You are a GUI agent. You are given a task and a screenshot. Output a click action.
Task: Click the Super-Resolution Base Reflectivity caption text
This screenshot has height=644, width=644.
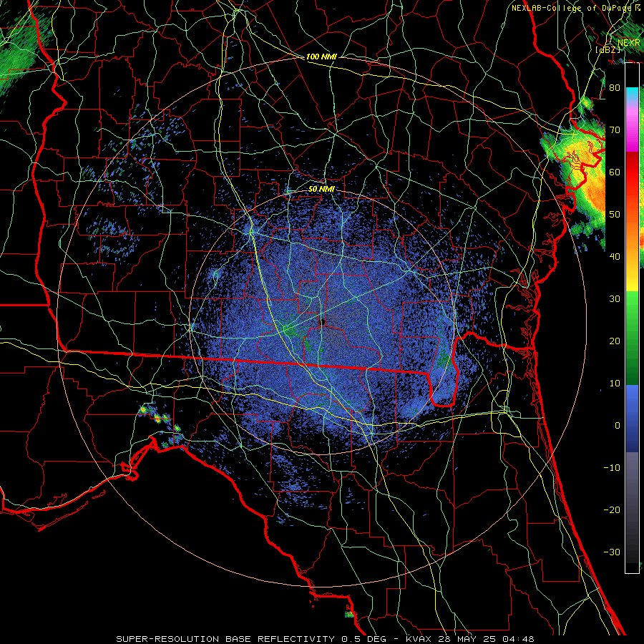pos(325,639)
